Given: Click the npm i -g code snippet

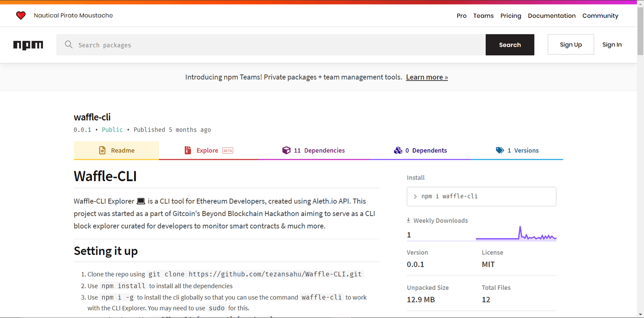Looking at the screenshot, I should pos(118,297).
